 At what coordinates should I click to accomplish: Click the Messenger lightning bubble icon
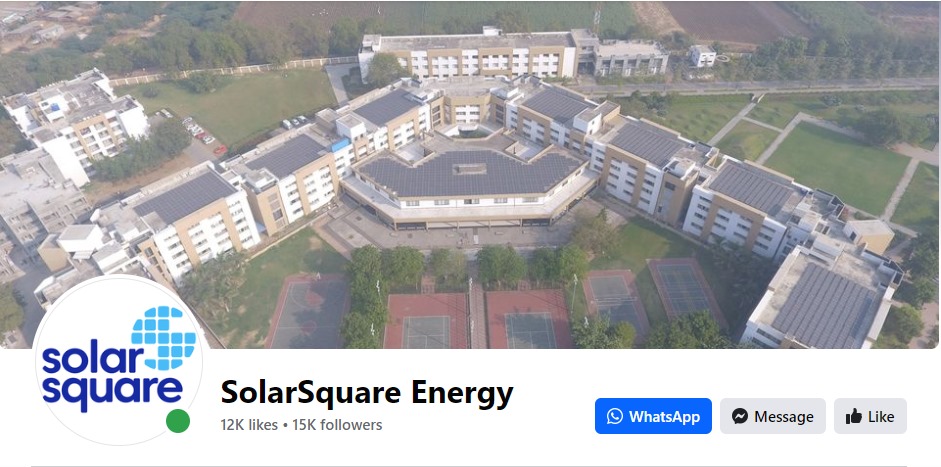[x=740, y=416]
